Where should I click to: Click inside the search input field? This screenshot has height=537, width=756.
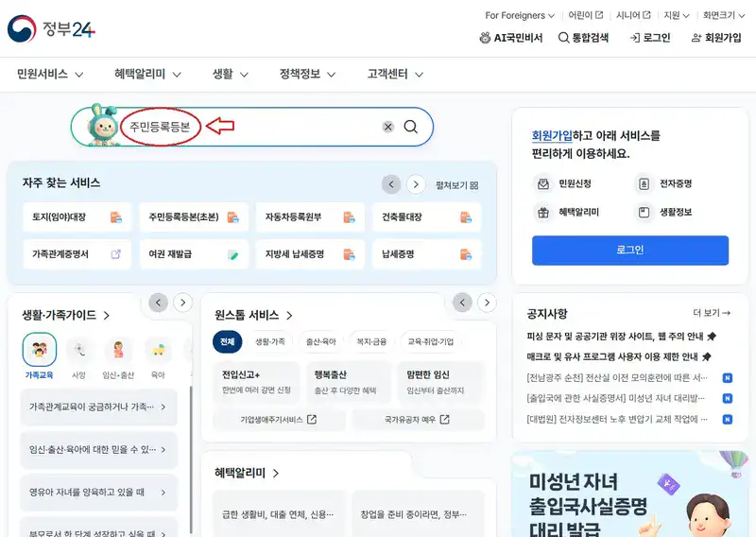(250, 127)
